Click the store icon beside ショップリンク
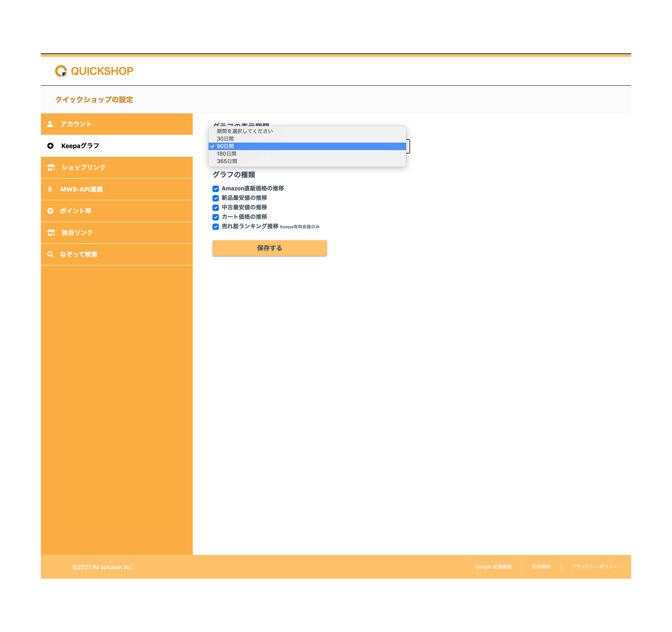Viewport: 672px width, 632px height. (51, 167)
